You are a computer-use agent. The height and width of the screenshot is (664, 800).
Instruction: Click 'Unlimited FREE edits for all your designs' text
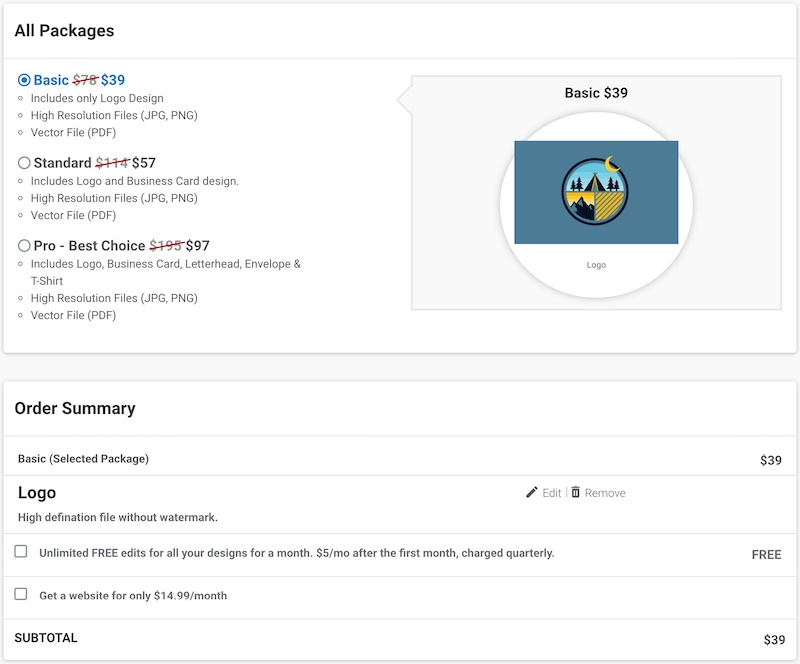(296, 553)
